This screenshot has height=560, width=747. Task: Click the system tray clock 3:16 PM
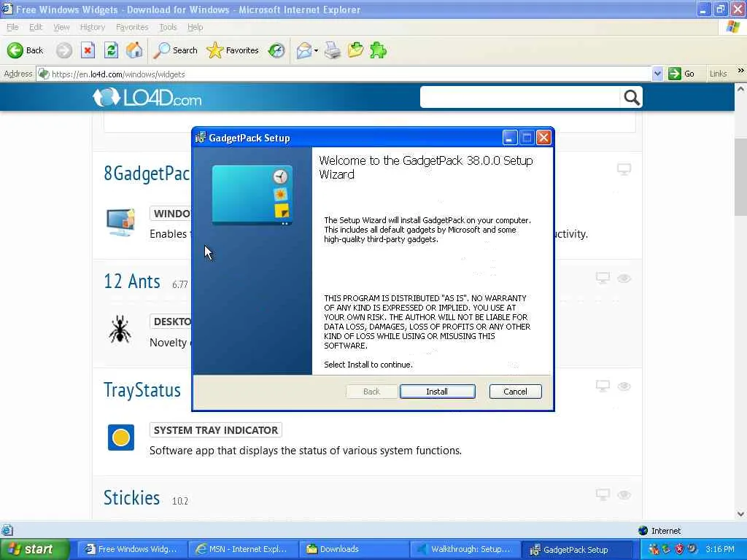720,549
